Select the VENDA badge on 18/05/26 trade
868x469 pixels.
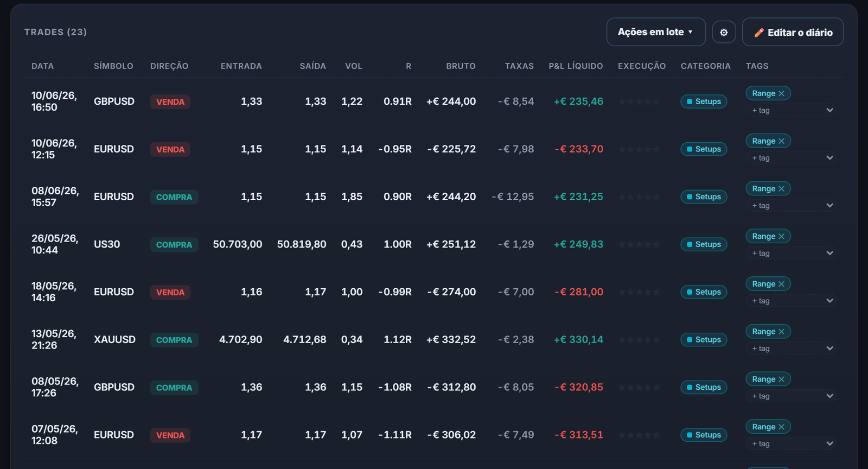pyautogui.click(x=170, y=292)
